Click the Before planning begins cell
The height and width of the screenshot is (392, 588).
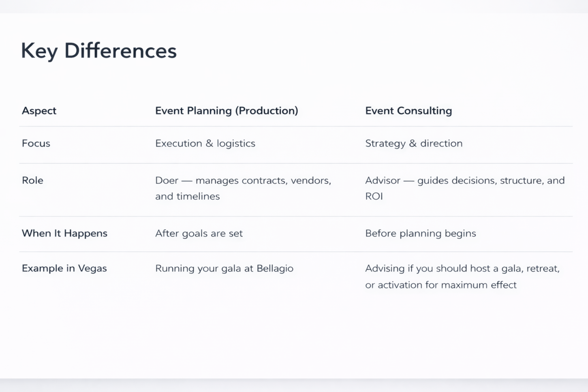click(421, 233)
